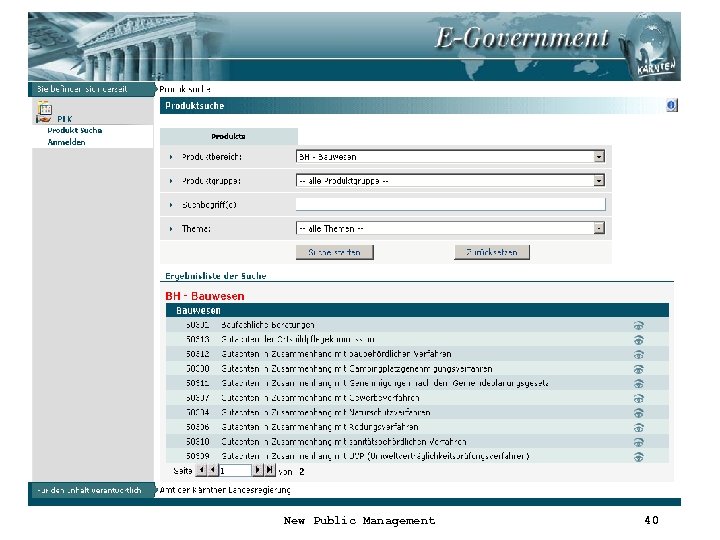Open the Produktgruppe dropdown
This screenshot has width=720, height=540.
pyautogui.click(x=599, y=181)
